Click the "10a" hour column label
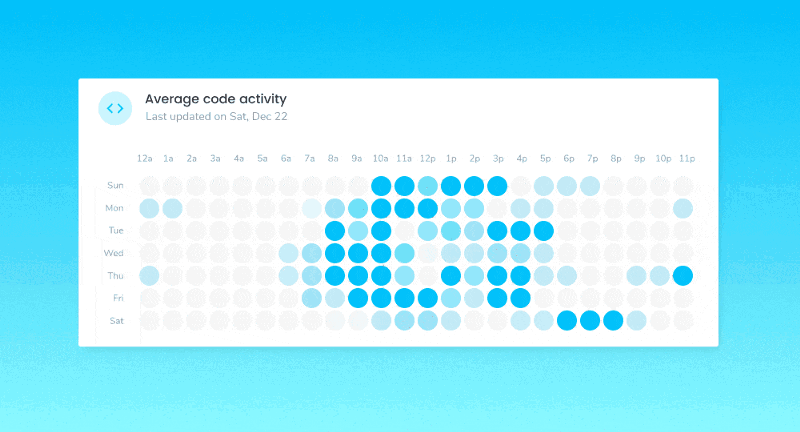This screenshot has width=800, height=432. coord(380,158)
